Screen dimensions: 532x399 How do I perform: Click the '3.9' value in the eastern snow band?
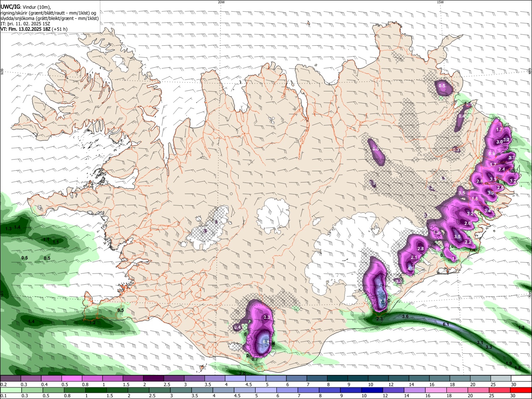491,193
